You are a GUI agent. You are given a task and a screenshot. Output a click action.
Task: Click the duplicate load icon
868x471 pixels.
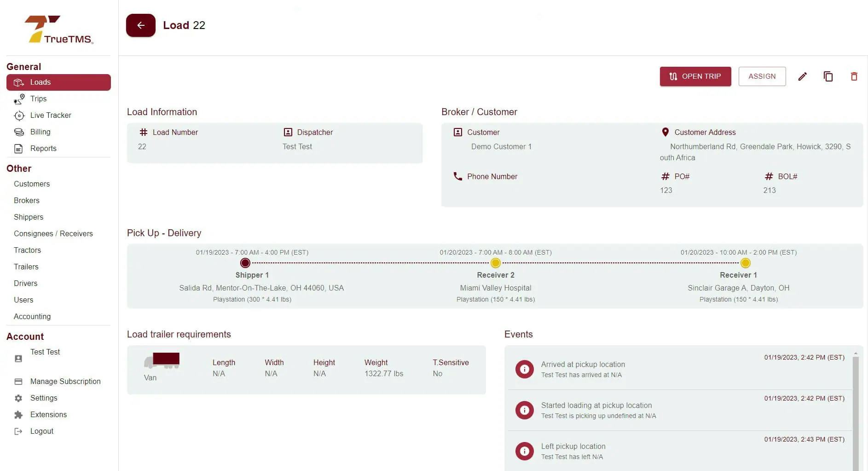[828, 76]
